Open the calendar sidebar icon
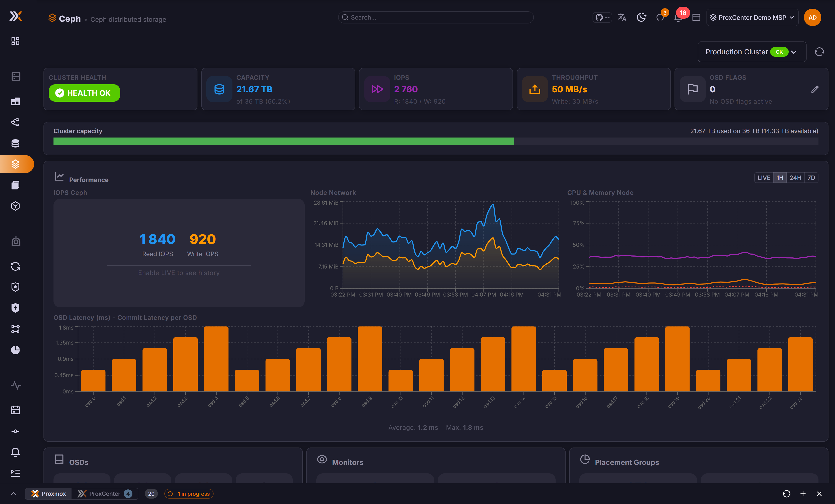835x504 pixels. coord(16,410)
